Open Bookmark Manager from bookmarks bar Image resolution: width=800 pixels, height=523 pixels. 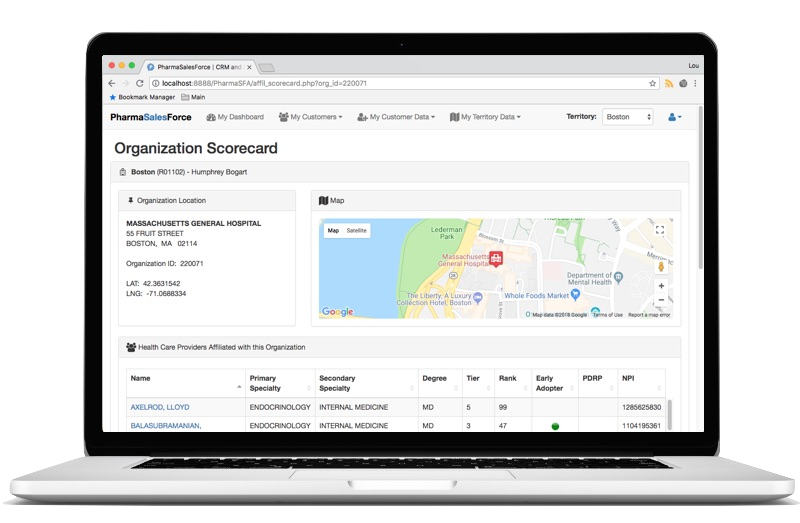click(142, 97)
